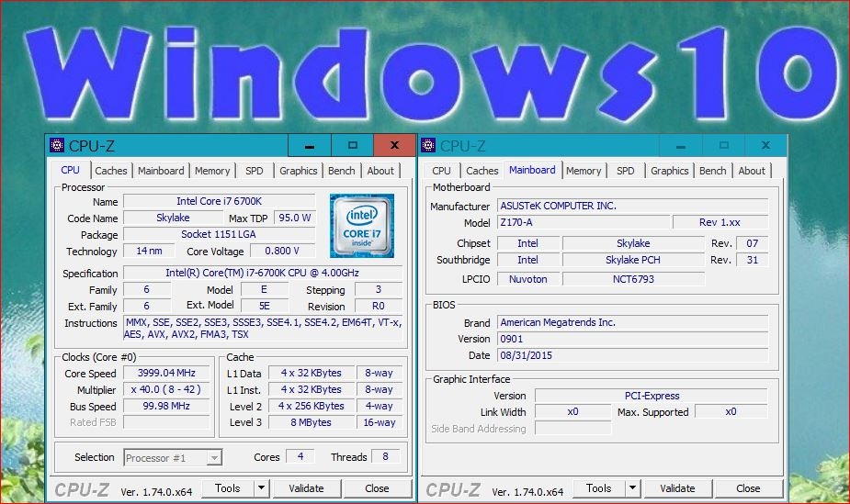850x504 pixels.
Task: Open the Processor #1 selection dropdown
Action: coord(173,457)
